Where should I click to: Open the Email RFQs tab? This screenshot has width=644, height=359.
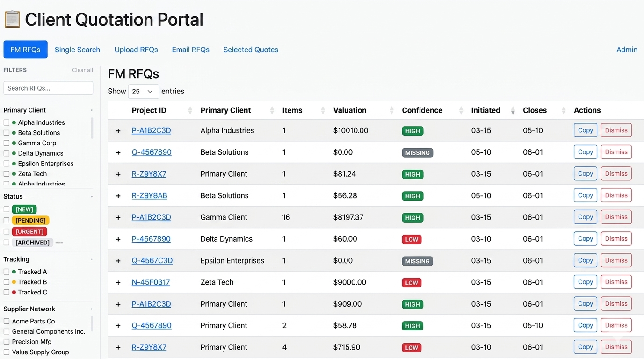(x=190, y=50)
